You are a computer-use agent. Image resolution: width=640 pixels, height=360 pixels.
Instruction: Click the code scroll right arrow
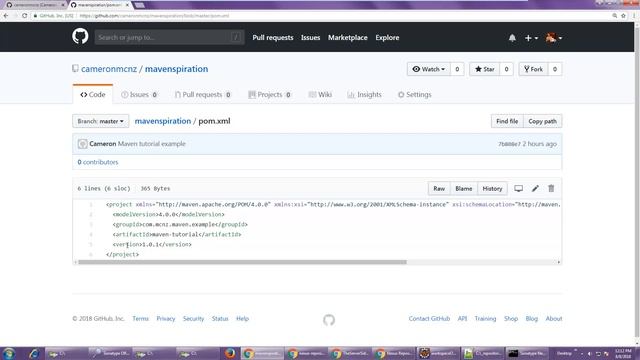point(559,262)
